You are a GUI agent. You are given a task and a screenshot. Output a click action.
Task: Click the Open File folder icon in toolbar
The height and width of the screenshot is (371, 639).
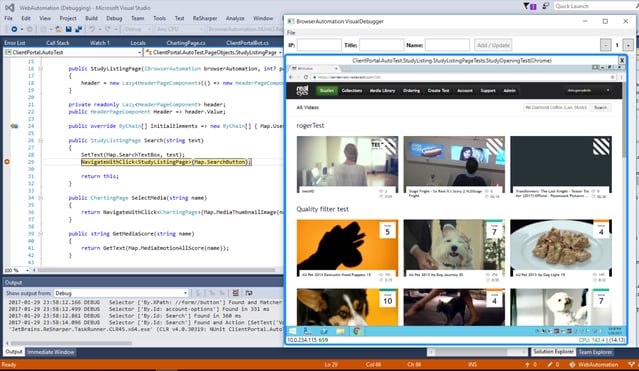(59, 29)
